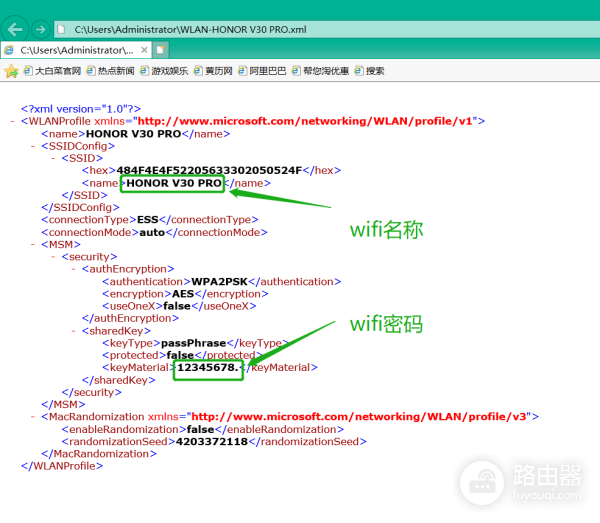Click the useOneX value false
The image size is (600, 523).
(x=177, y=306)
